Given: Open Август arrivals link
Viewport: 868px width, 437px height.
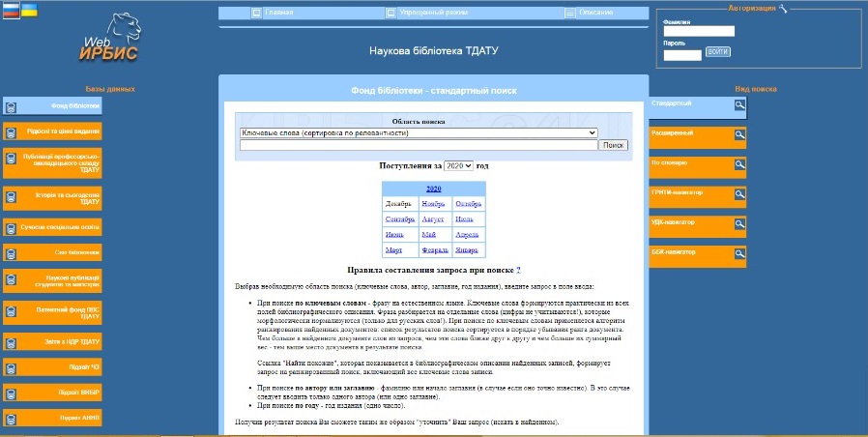Looking at the screenshot, I should (433, 219).
